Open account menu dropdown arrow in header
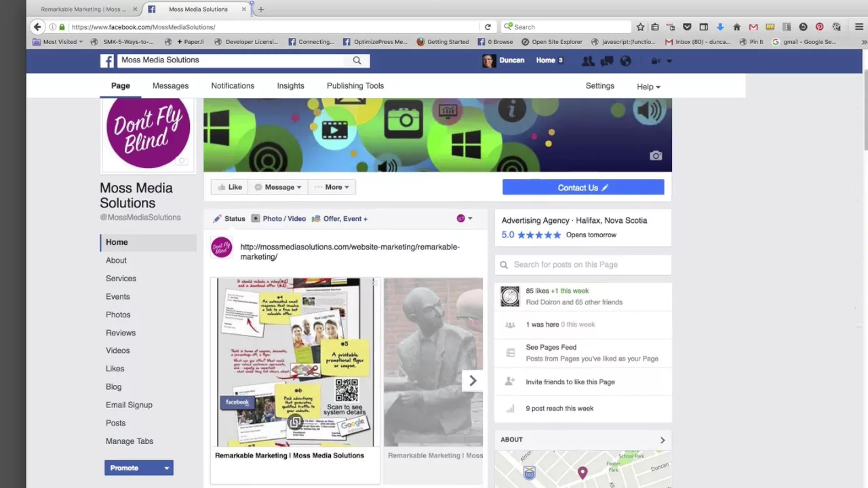This screenshot has height=488, width=868. tap(669, 61)
